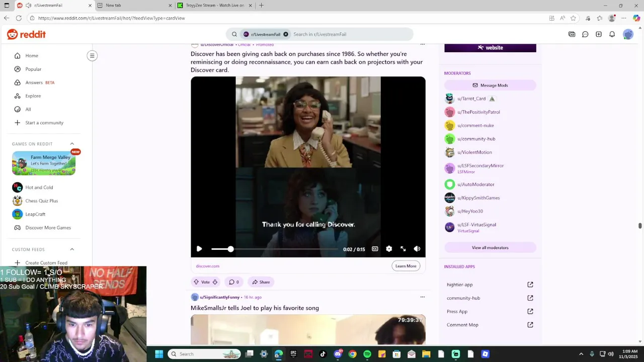Open u/SignificantlyFunny profile link
Screen dimensions: 644x362
point(219,297)
